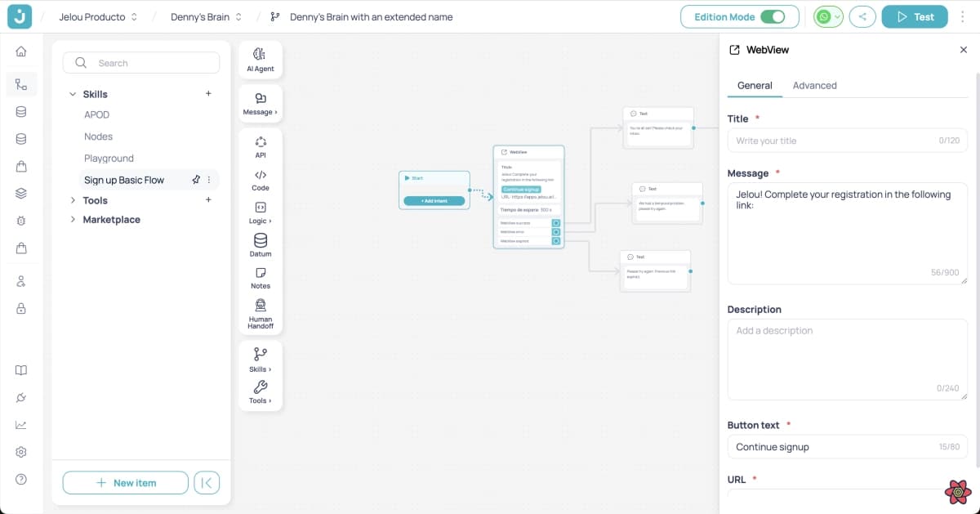
Task: Select the Code node tool
Action: [x=260, y=181]
